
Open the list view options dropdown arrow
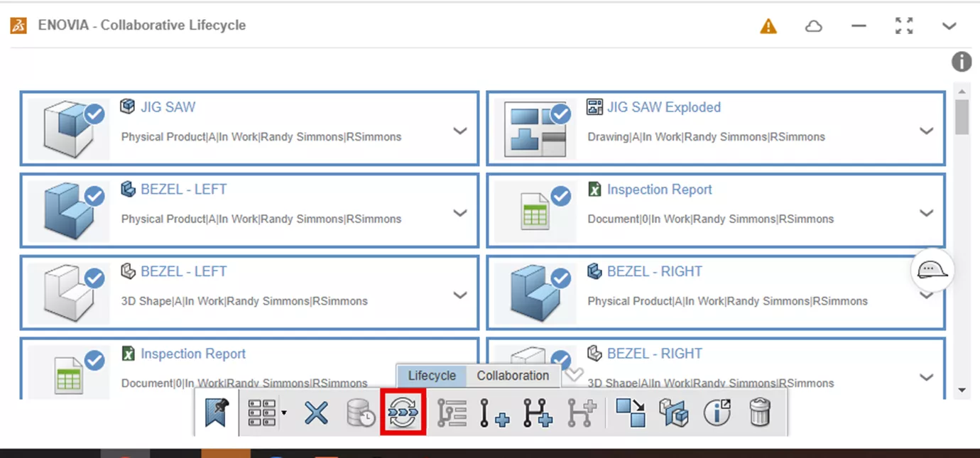pos(284,413)
